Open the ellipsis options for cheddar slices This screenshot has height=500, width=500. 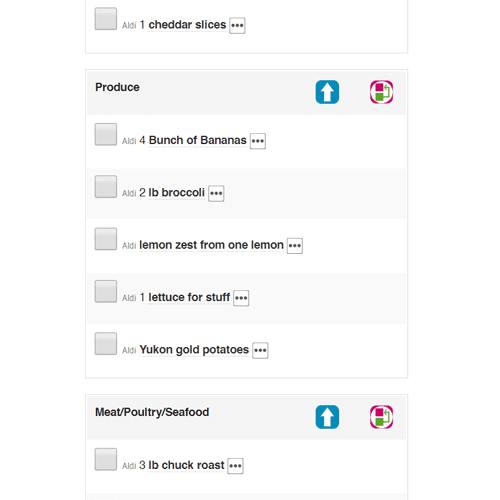[237, 26]
